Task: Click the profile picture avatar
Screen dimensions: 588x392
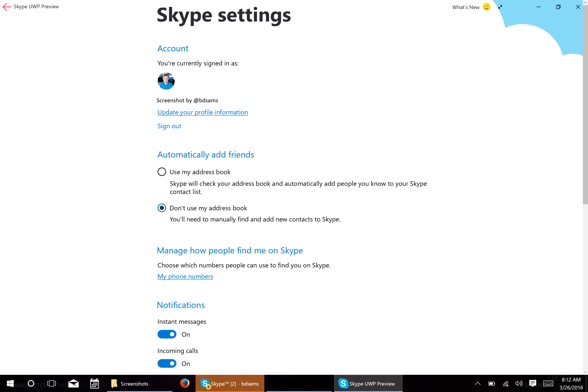Action: point(166,81)
